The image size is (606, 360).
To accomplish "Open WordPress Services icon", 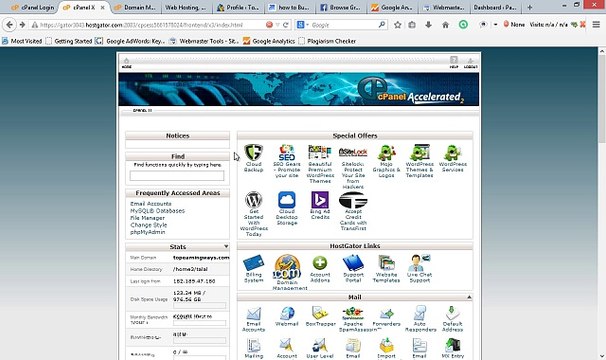I will (452, 153).
